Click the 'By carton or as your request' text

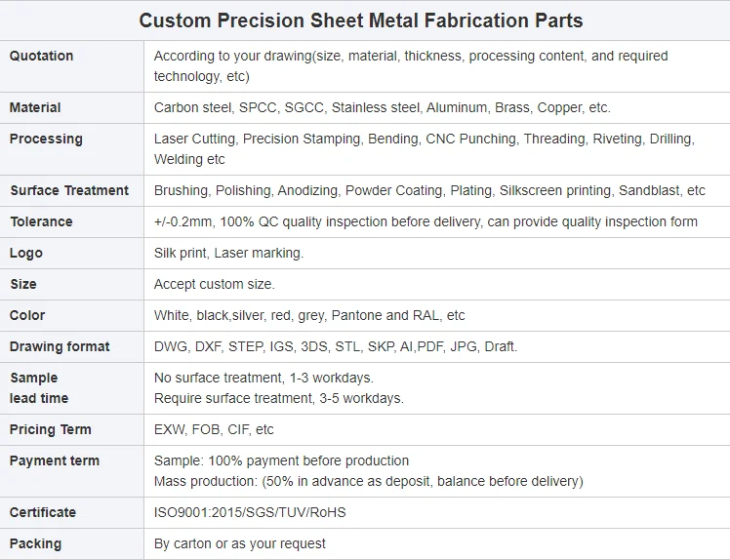point(240,543)
